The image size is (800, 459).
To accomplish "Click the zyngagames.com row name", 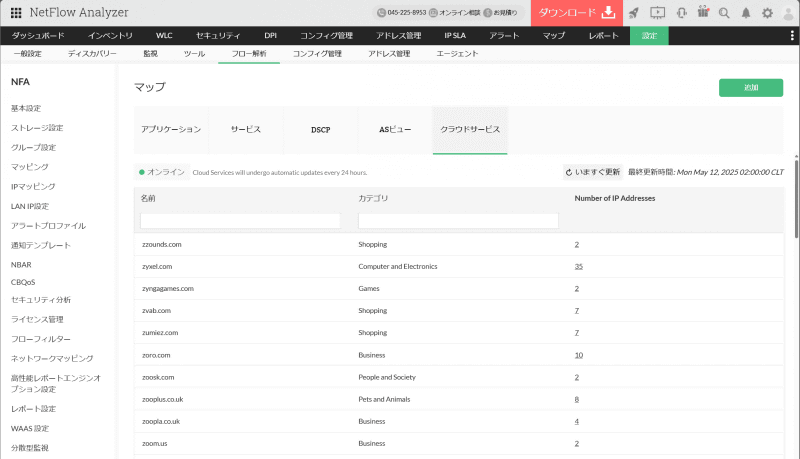I will (x=168, y=289).
